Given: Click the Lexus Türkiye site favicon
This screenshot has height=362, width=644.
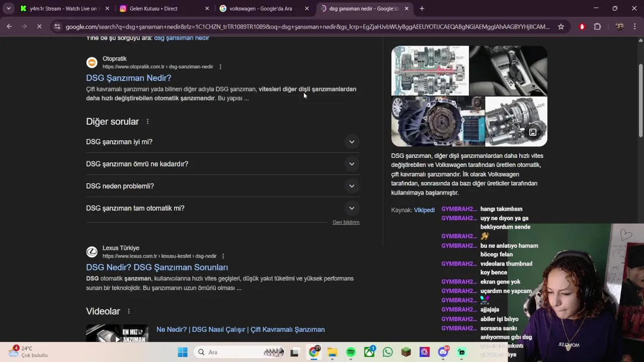Looking at the screenshot, I should click(92, 252).
